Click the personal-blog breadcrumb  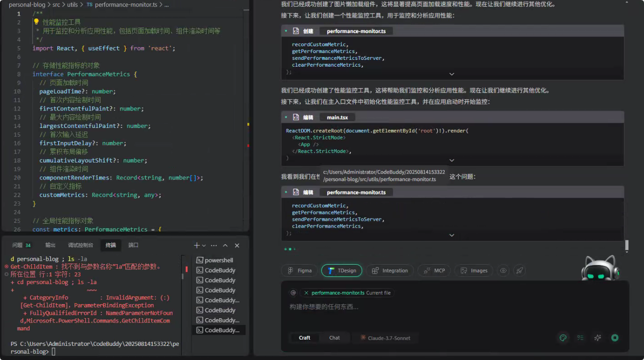27,4
